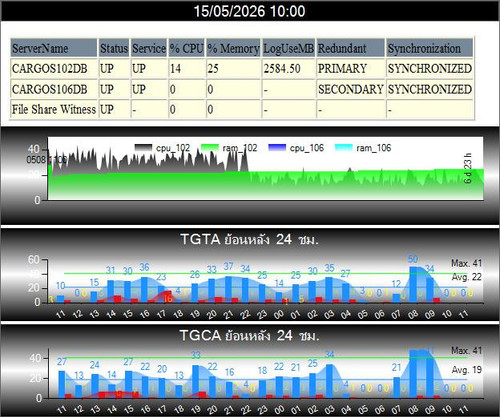The width and height of the screenshot is (500, 417).
Task: Click SYNCHRONIZED in the CARGOS106DB row
Action: (429, 89)
